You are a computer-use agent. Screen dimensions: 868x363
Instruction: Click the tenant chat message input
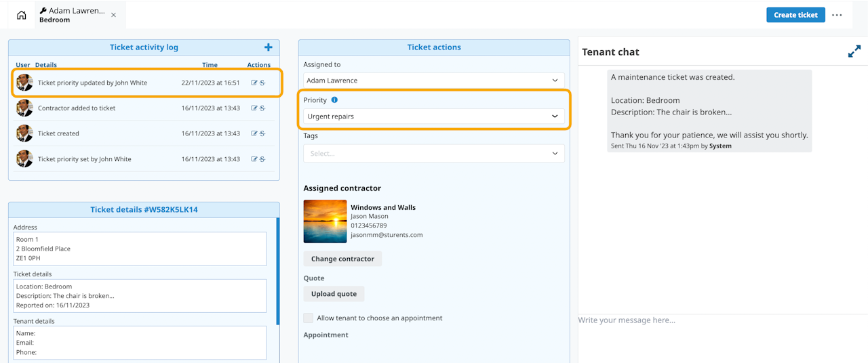pyautogui.click(x=719, y=320)
